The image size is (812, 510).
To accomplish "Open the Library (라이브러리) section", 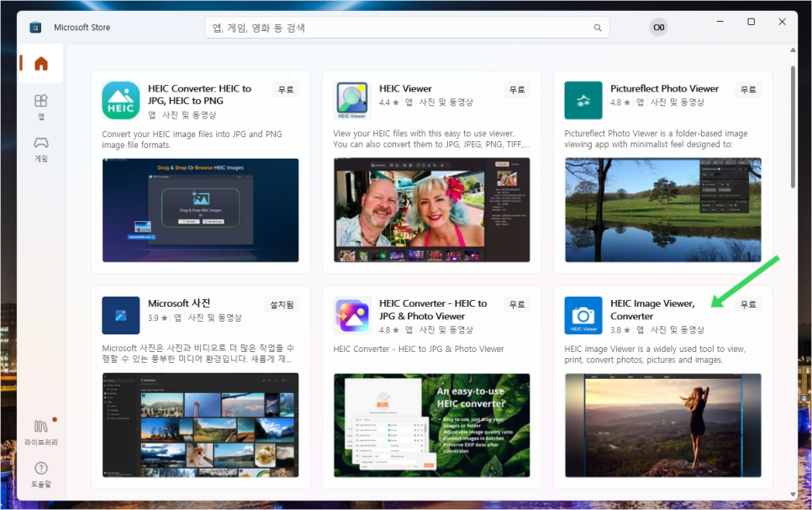I will pos(41,433).
